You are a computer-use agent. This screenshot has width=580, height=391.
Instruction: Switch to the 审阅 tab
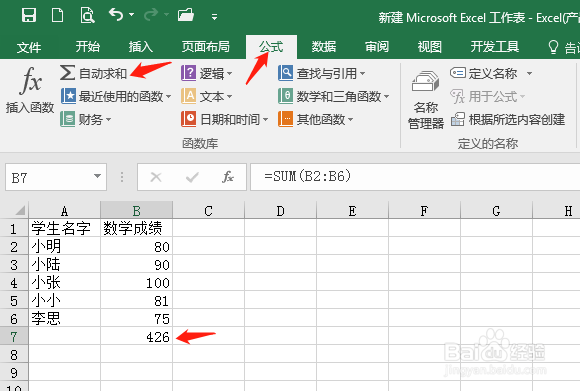[x=377, y=47]
